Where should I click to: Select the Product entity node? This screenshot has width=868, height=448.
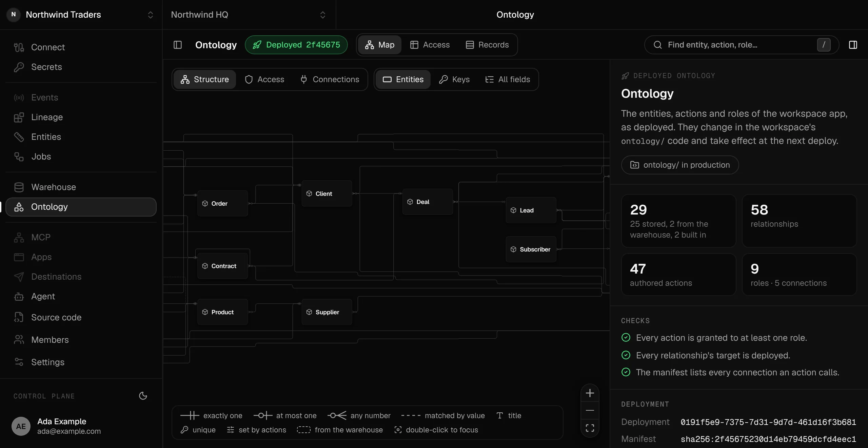click(222, 312)
